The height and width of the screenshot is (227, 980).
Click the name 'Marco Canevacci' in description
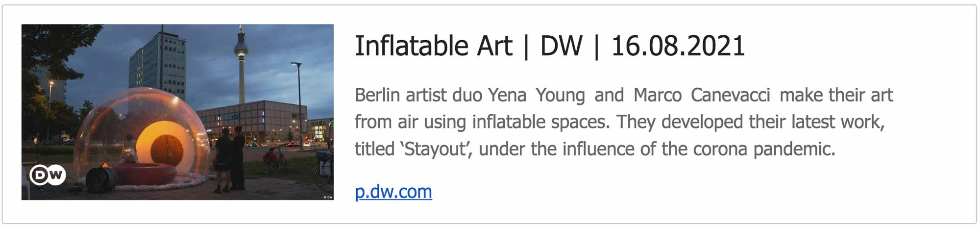point(701,95)
